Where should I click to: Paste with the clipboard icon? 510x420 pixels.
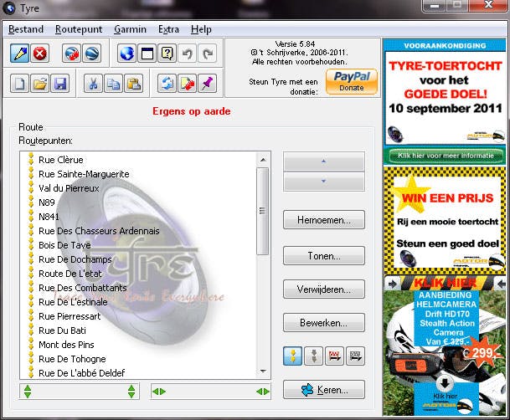pos(134,84)
